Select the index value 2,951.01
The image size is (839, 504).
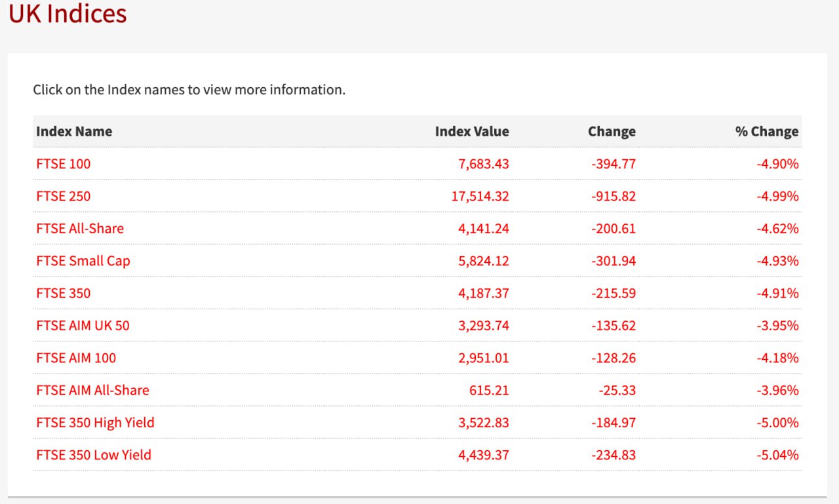484,358
